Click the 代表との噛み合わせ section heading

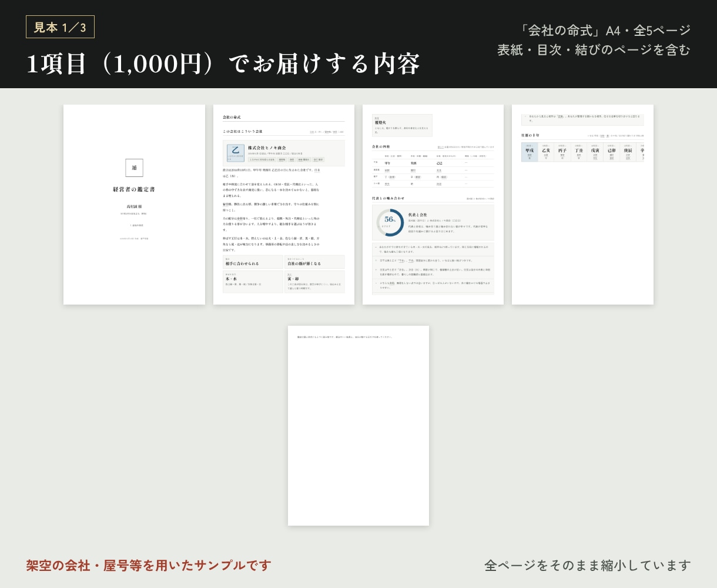(388, 198)
